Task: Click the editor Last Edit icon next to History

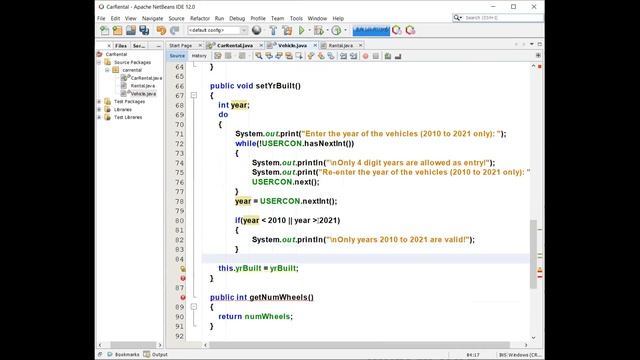Action: tap(218, 56)
